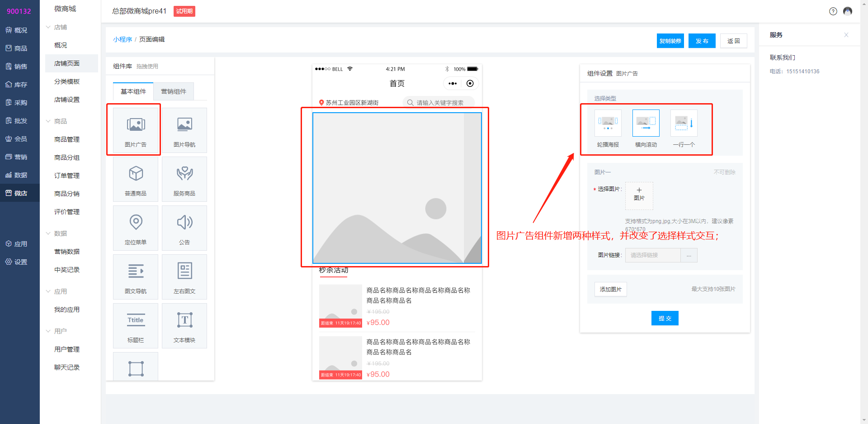868x424 pixels.
Task: Click the 添加图片 add image button
Action: (610, 289)
